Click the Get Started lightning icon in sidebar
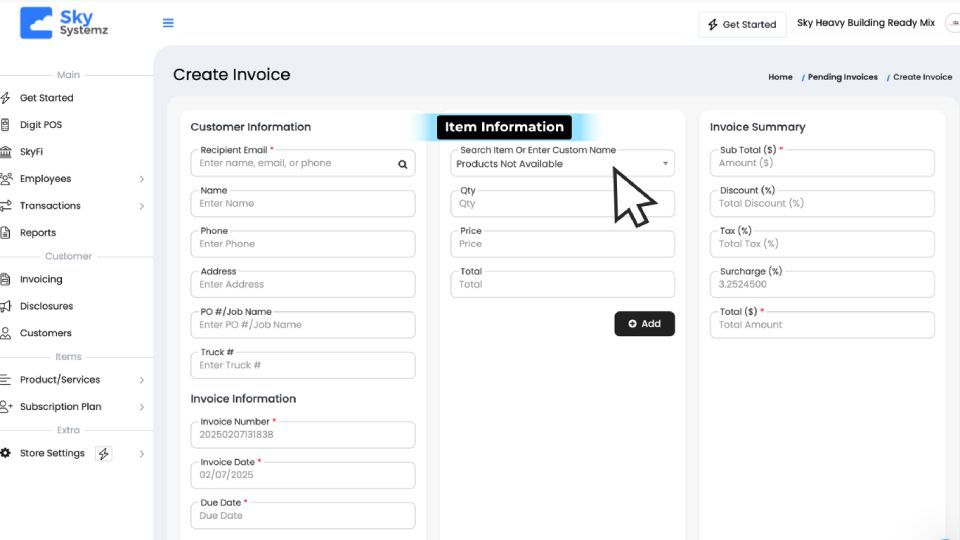Screen dimensions: 960x540 pyautogui.click(x=6, y=98)
